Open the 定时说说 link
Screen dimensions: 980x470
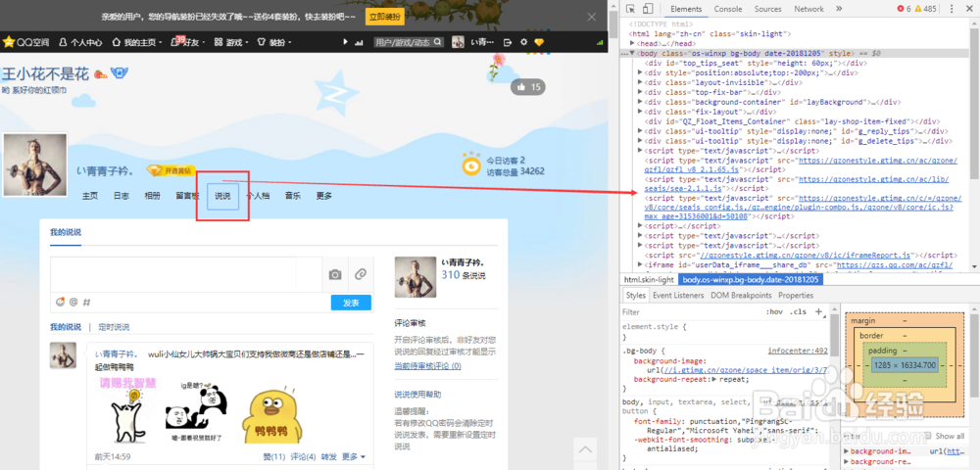pos(114,327)
